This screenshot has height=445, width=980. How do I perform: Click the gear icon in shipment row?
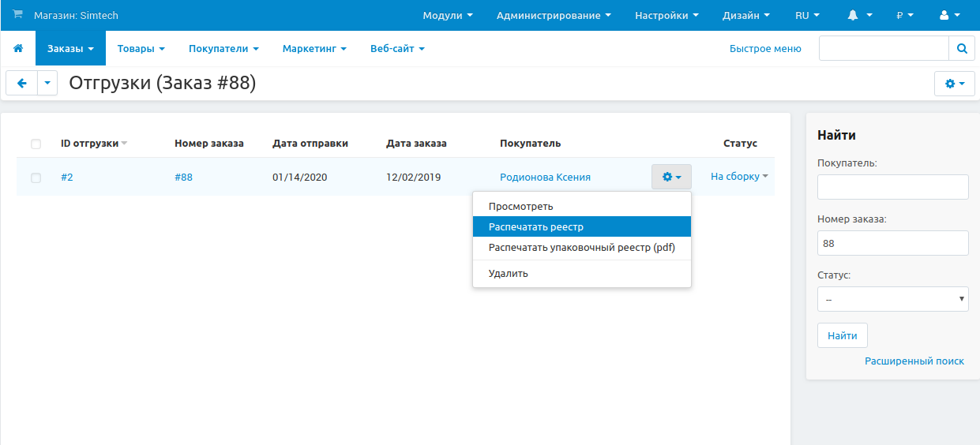click(x=671, y=177)
